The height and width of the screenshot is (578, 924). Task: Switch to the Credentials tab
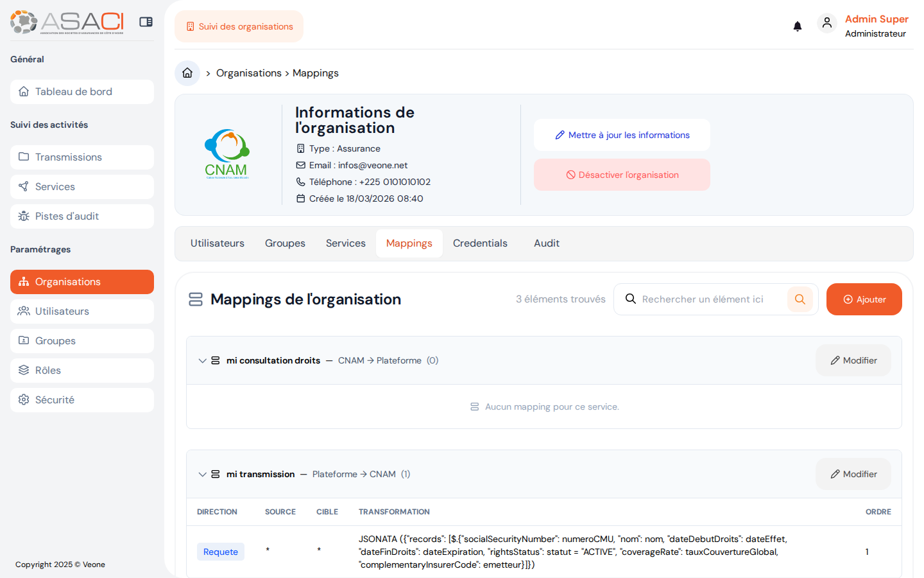pyautogui.click(x=480, y=243)
